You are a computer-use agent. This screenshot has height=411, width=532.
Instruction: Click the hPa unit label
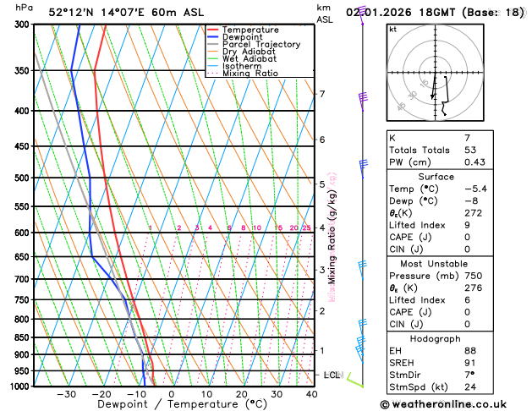click(x=24, y=8)
